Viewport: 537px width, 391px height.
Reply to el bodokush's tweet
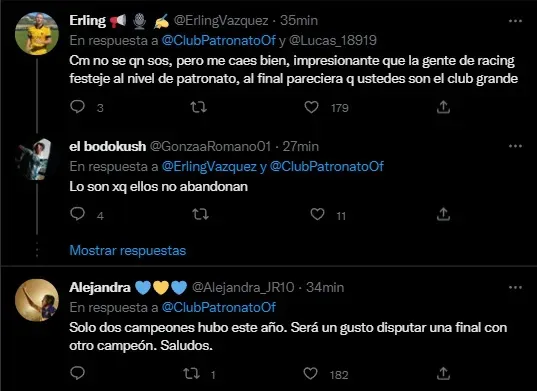(77, 214)
